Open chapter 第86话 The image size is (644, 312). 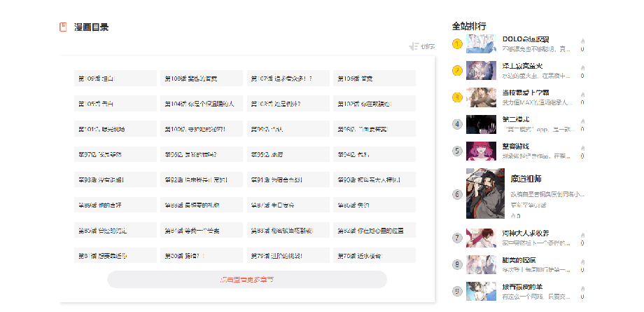[374, 205]
